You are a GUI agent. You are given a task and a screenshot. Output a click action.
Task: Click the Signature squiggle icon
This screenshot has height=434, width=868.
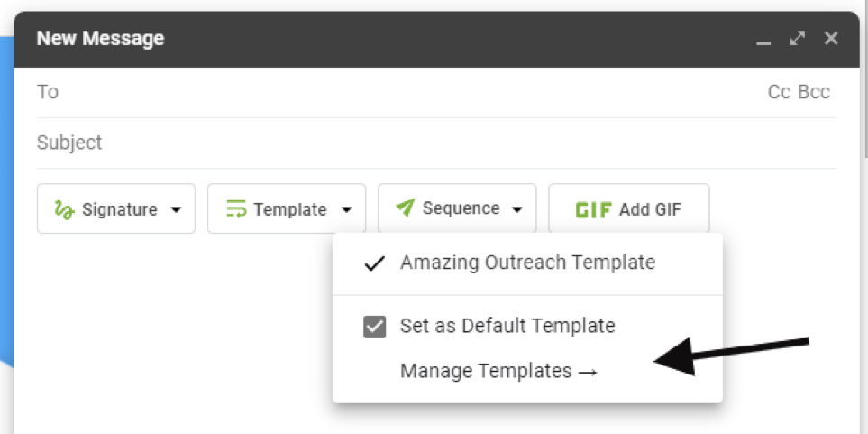point(63,209)
